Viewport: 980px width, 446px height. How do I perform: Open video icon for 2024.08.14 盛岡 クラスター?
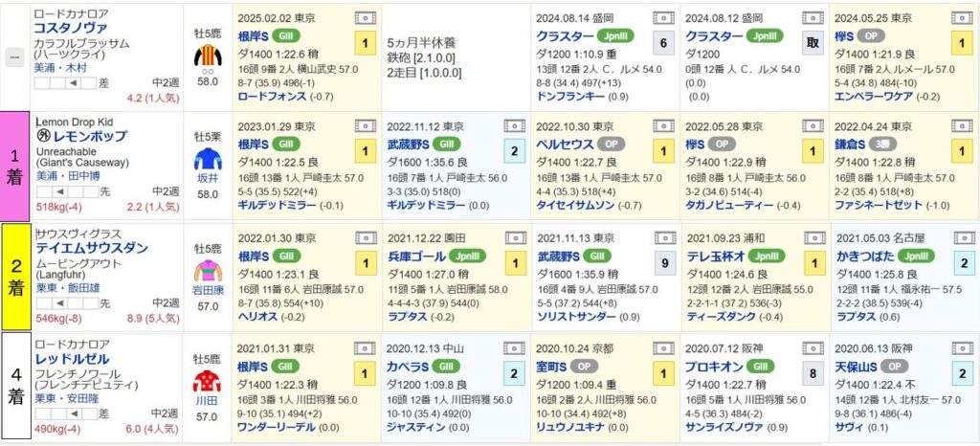pos(663,18)
